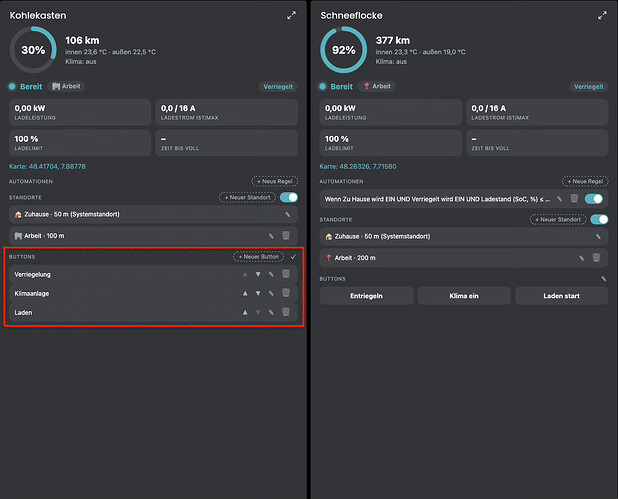Select the Ladeleistung 0,00 kW tile in Kohlekasten
Screen dimensions: 618x499
click(80, 112)
